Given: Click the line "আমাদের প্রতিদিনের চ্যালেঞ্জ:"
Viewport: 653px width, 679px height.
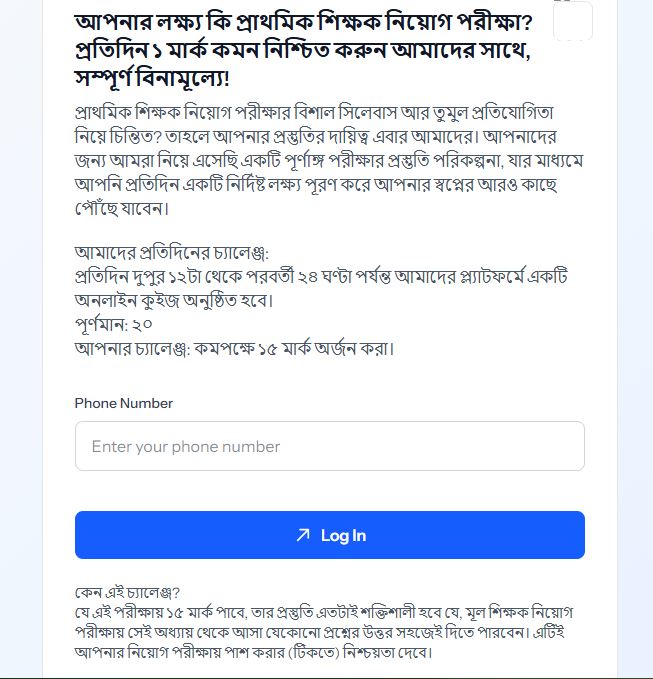Looking at the screenshot, I should 171,251.
